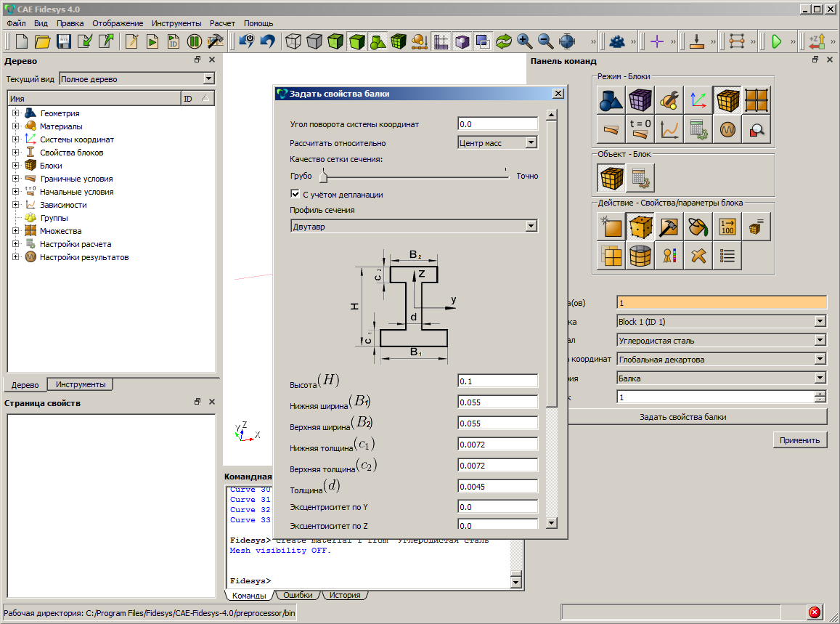Open the Файл menu
The image size is (840, 624).
pos(16,23)
